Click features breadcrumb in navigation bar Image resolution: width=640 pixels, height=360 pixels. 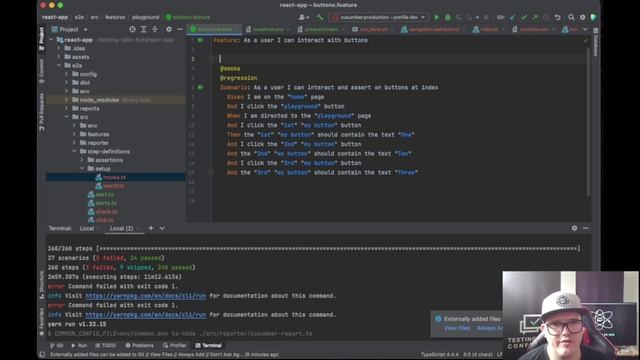pos(115,17)
